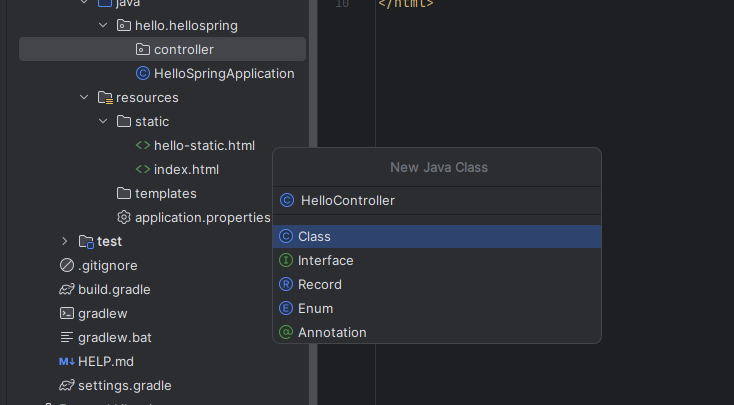This screenshot has width=734, height=405.
Task: Click the gradlew terminal file icon
Action: pos(67,313)
